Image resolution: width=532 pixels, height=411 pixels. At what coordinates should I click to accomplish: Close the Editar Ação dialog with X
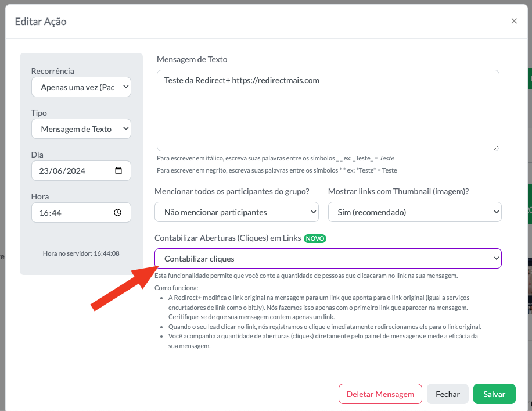coord(514,21)
